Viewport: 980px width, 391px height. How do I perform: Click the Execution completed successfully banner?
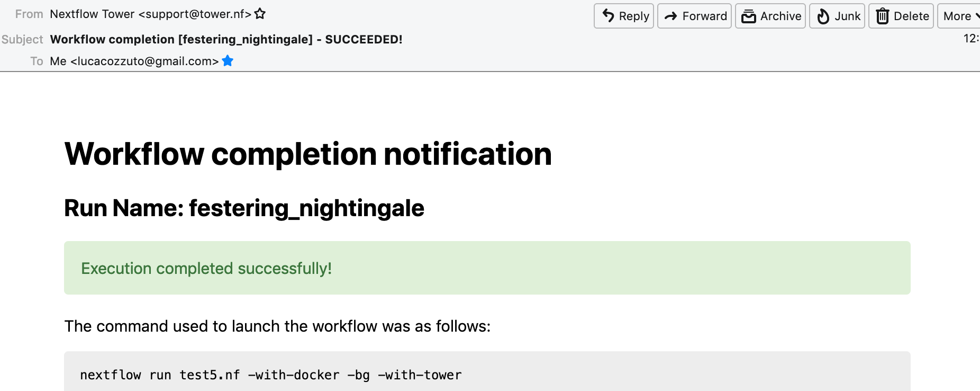[487, 268]
